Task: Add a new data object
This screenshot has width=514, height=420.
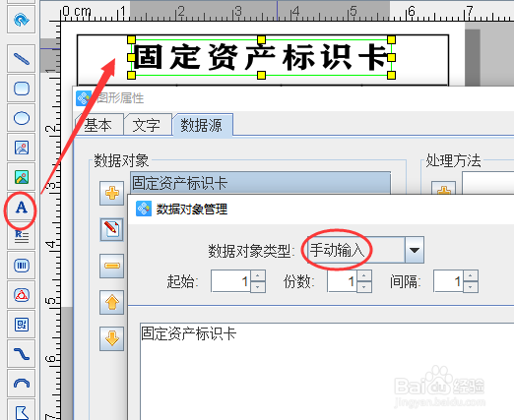Action: tap(112, 193)
